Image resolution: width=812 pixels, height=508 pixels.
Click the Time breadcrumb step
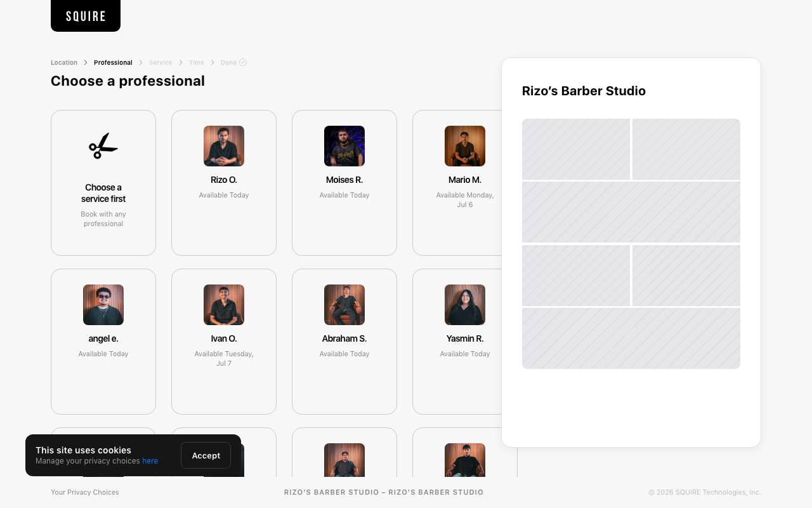click(x=197, y=63)
